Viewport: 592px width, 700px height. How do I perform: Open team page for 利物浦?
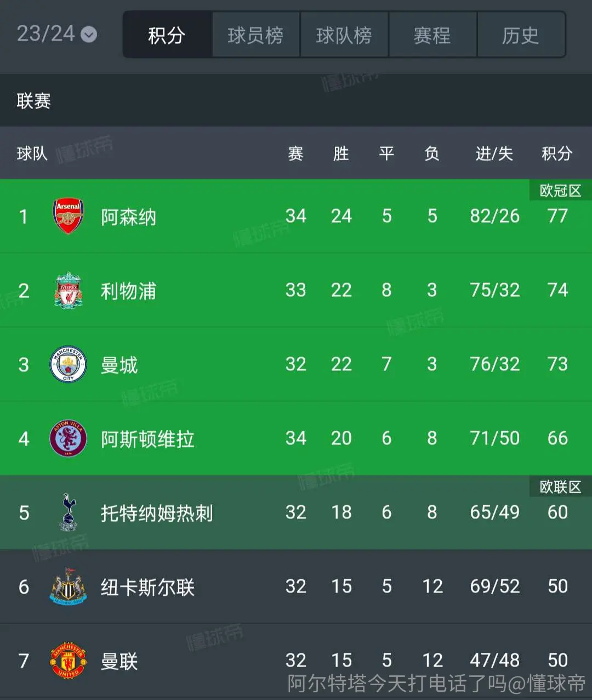point(129,291)
